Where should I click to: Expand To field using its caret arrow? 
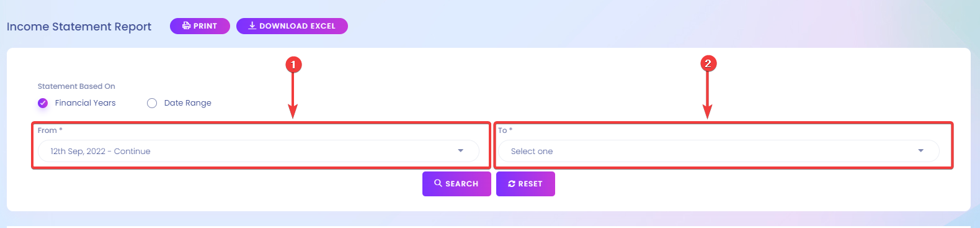pos(920,151)
